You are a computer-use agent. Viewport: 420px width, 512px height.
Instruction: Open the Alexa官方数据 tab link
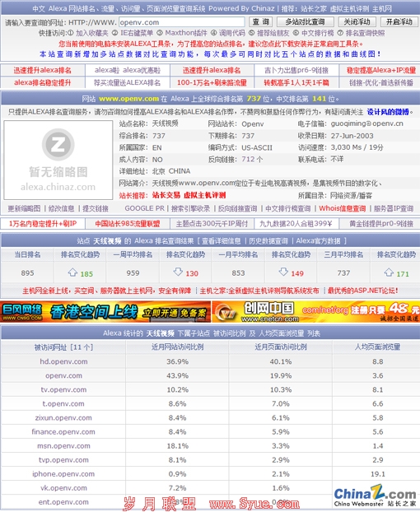[318, 241]
